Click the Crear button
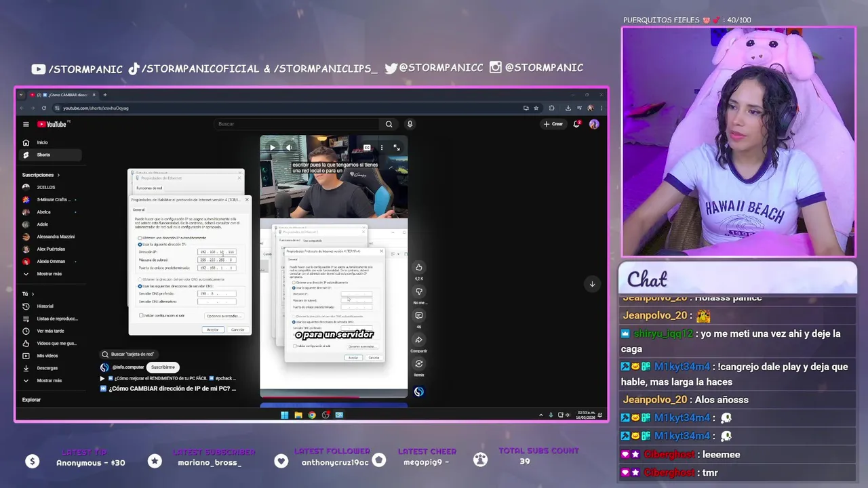The image size is (868, 488). (553, 124)
